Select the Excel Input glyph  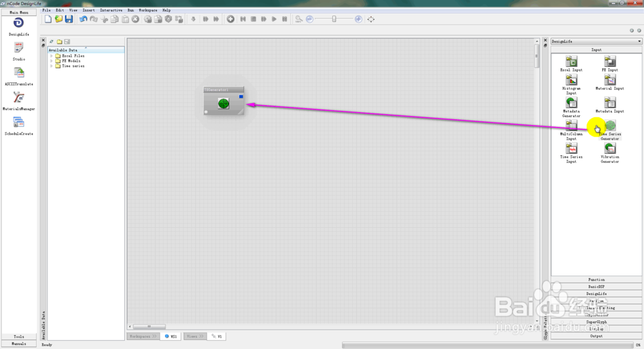point(571,64)
